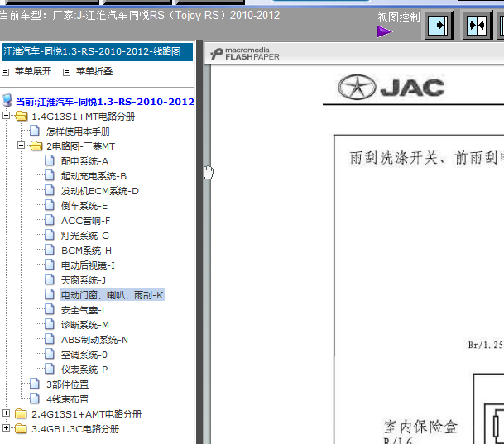504x444 pixels.
Task: Open 起动充电系统-B diagram
Action: (94, 176)
